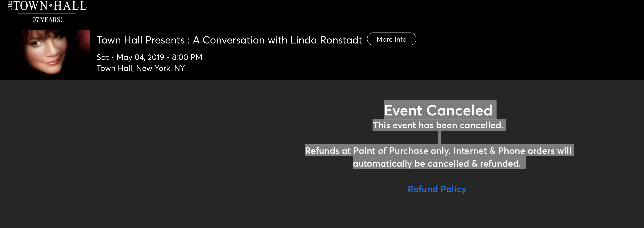Click 'This event has been cancelled.' message

438,125
